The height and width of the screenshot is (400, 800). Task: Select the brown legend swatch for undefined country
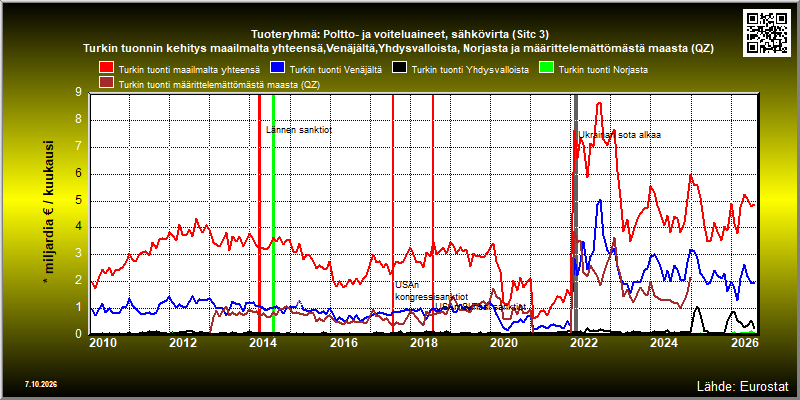106,84
